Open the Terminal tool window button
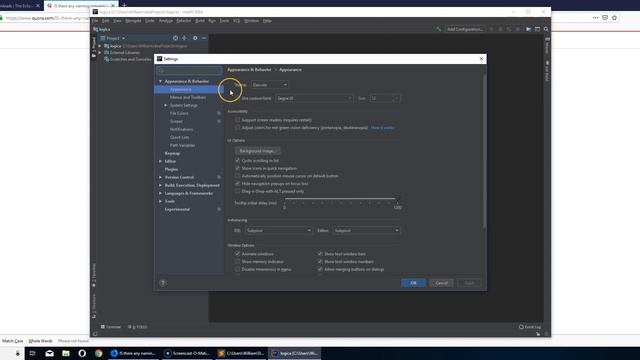Image resolution: width=640 pixels, height=360 pixels. (x=111, y=327)
